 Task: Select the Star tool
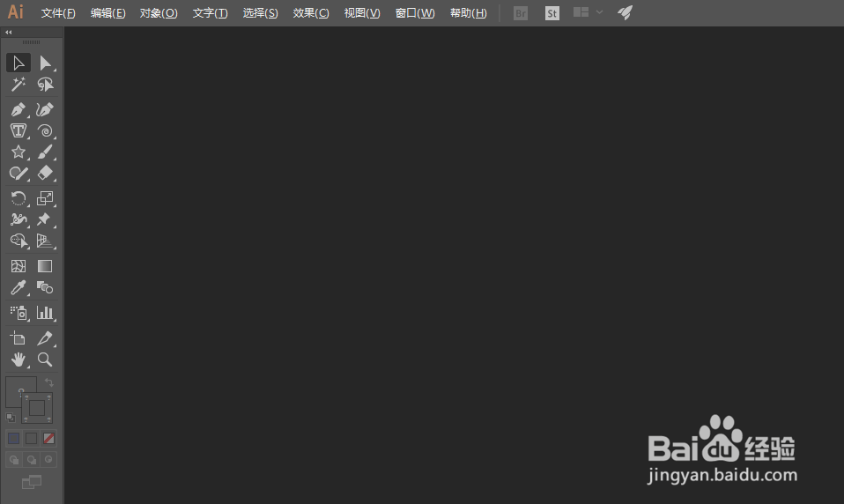tap(19, 152)
